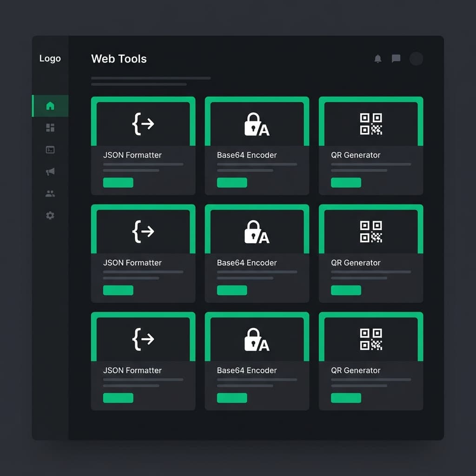Image resolution: width=476 pixels, height=476 pixels.
Task: Click the megaphone announcements icon in the sidebar
Action: pos(50,172)
